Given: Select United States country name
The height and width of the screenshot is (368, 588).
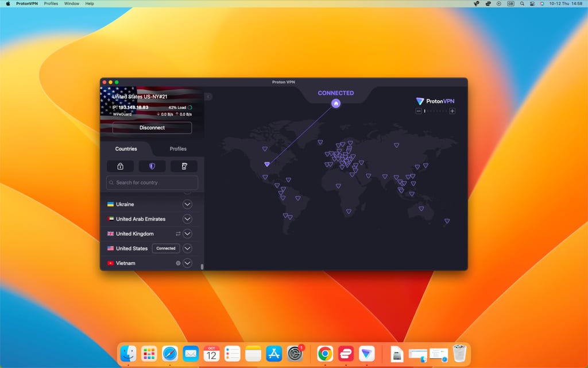Looking at the screenshot, I should [x=131, y=248].
